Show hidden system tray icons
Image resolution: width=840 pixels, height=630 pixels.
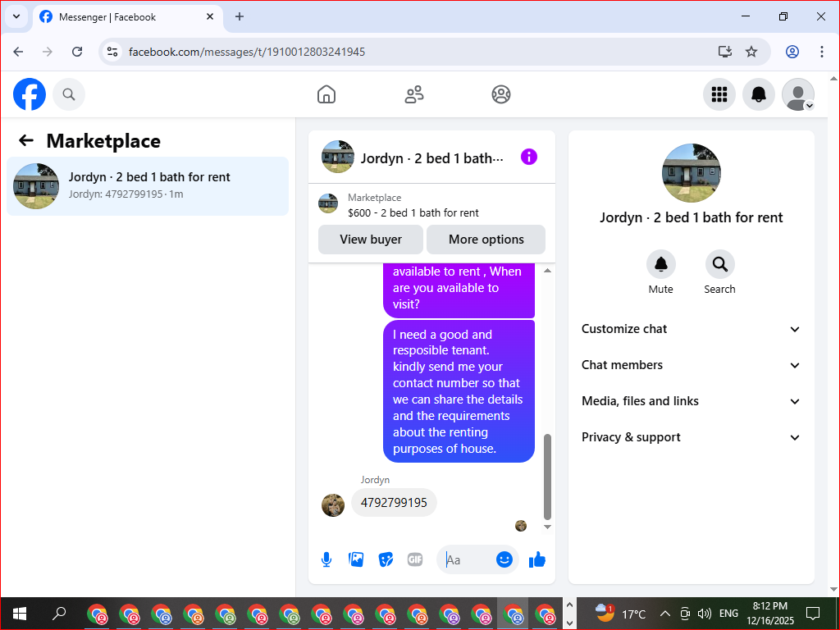click(664, 614)
